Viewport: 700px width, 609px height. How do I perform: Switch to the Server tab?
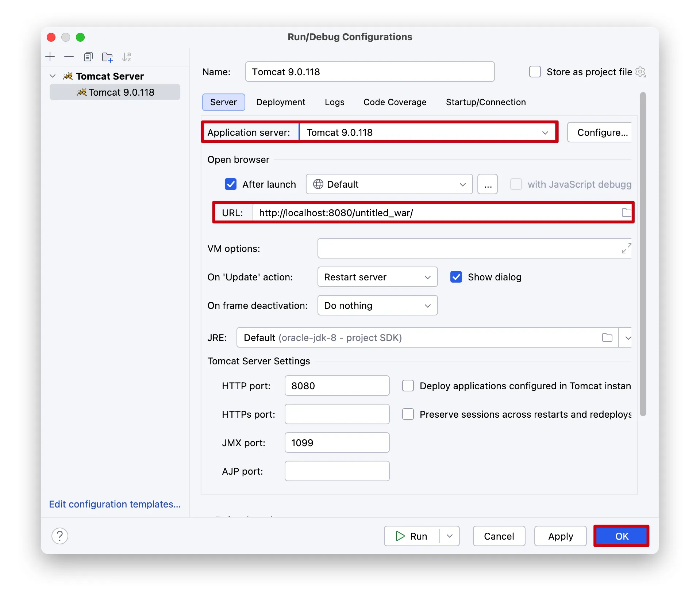tap(224, 102)
